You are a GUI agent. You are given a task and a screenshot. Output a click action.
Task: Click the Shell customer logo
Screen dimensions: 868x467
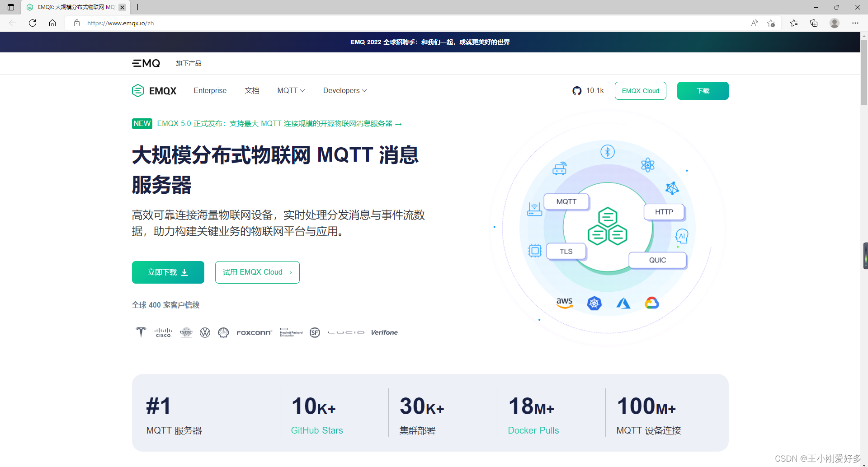223,332
